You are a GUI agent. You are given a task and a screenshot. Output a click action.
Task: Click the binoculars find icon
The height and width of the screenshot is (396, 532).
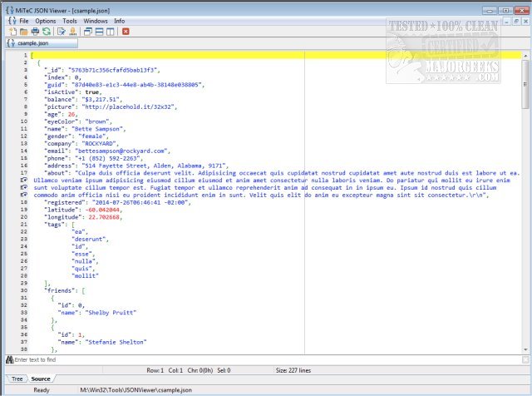[x=10, y=359]
